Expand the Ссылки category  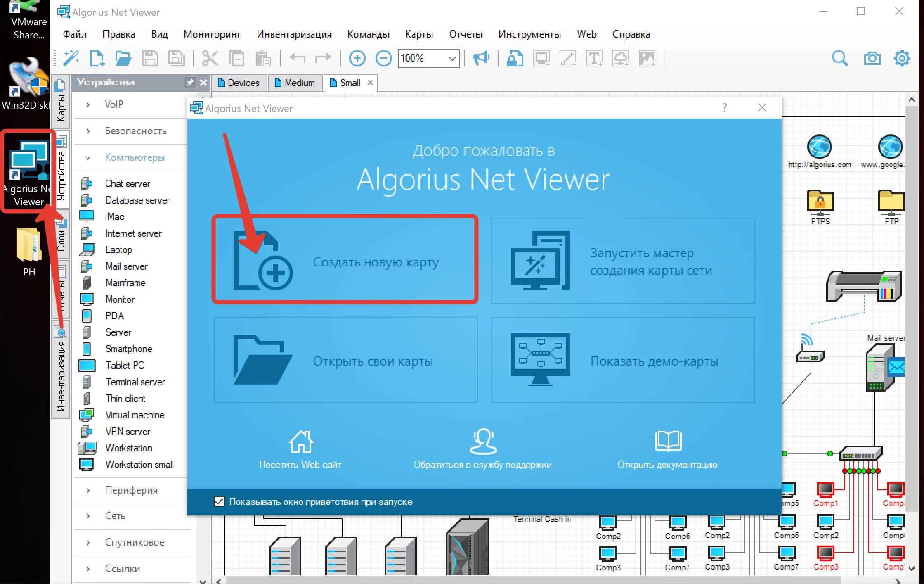click(88, 569)
